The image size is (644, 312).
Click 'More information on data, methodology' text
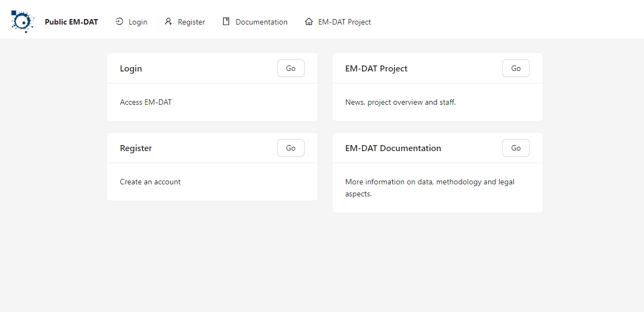point(430,188)
